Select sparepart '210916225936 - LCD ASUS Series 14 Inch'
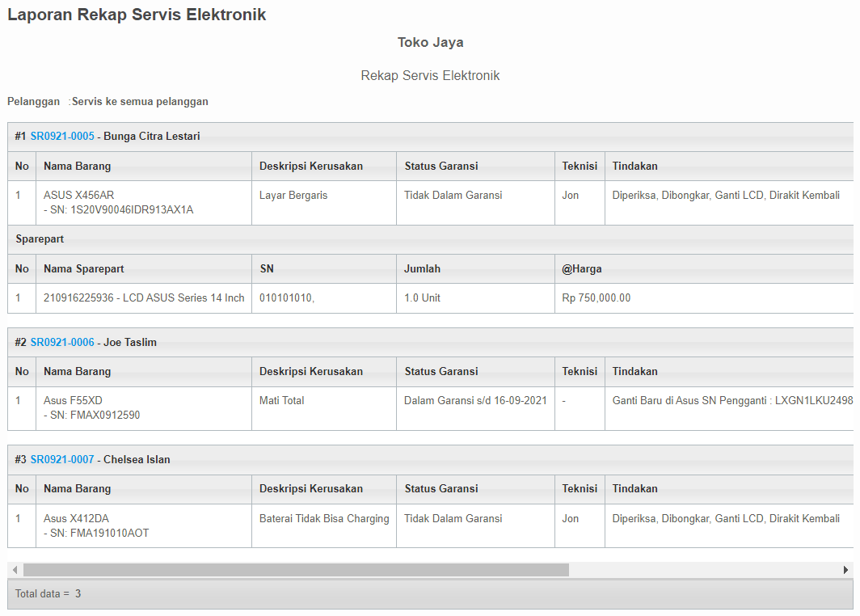860x616 pixels. coord(144,297)
